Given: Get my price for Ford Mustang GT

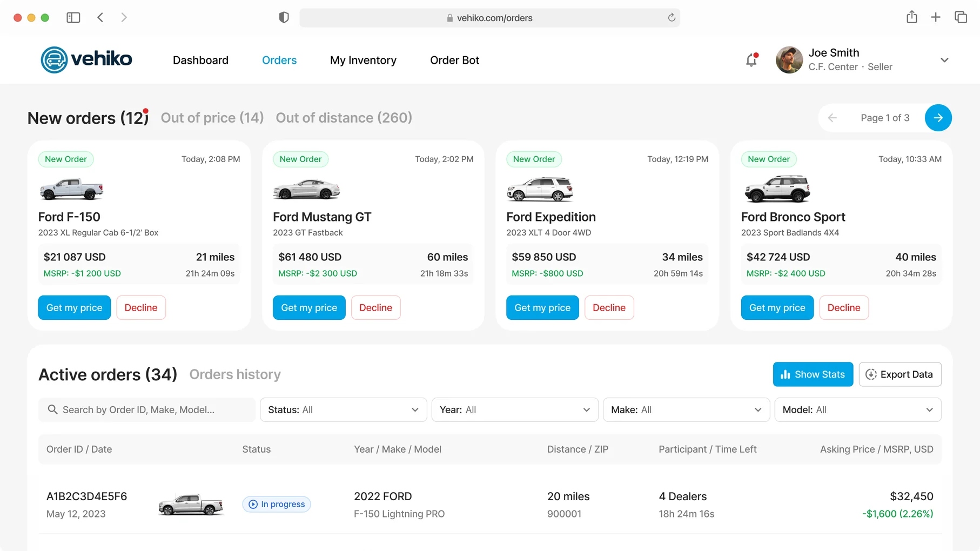Looking at the screenshot, I should point(309,307).
